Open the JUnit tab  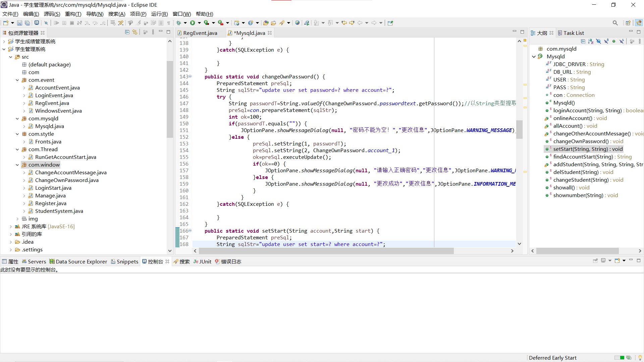click(x=202, y=261)
